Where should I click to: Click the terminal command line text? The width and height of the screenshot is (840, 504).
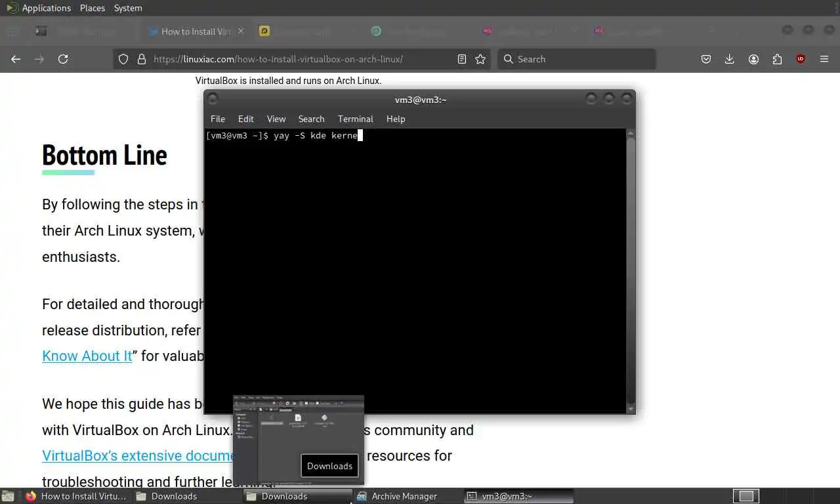click(284, 136)
